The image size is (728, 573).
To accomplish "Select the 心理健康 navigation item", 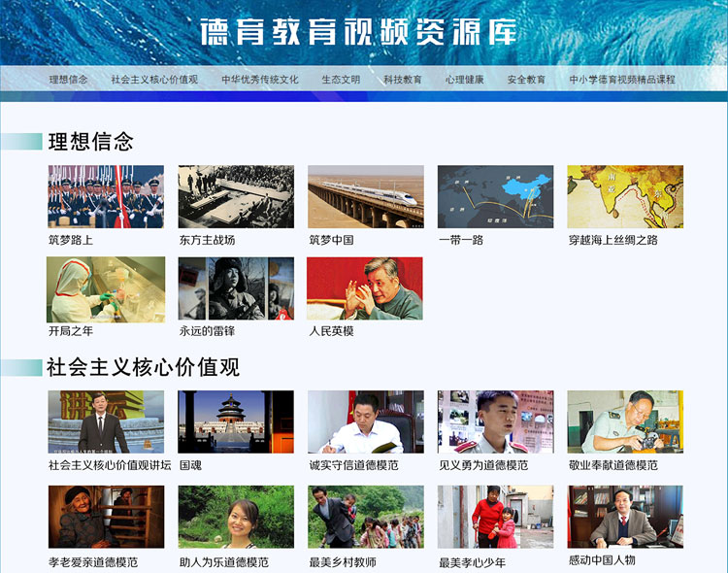I will (x=464, y=80).
